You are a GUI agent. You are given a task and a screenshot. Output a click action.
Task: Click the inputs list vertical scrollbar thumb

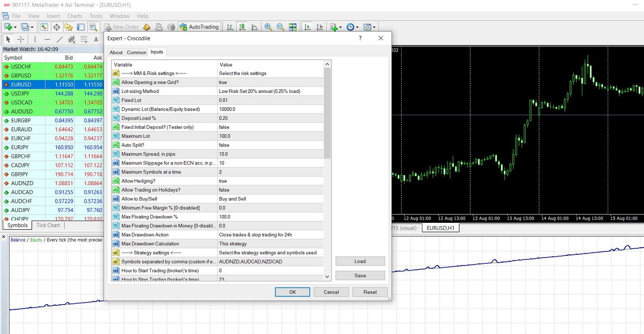click(327, 114)
